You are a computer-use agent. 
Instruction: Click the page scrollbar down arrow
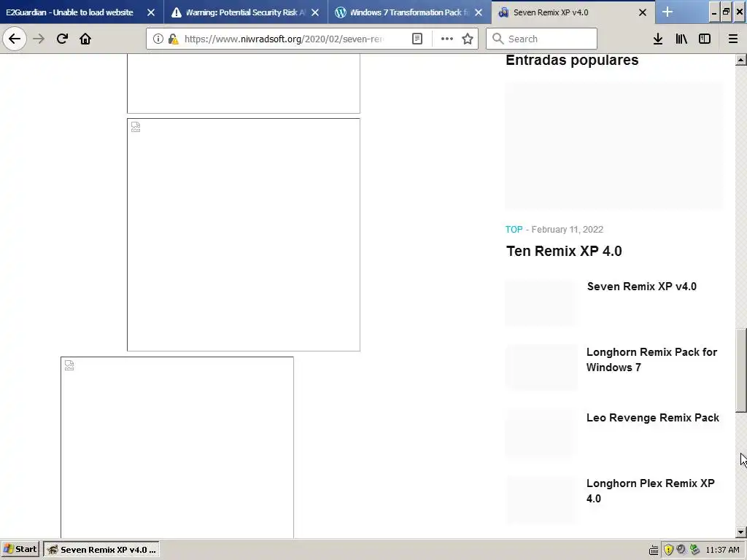point(741,532)
